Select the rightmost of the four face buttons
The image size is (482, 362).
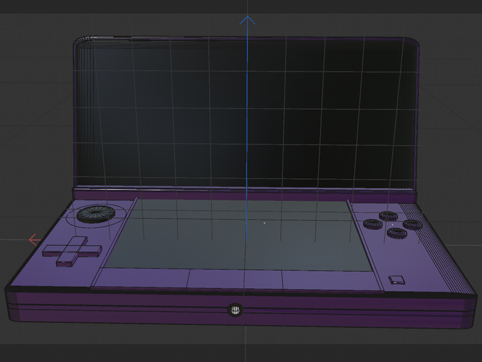pos(413,225)
